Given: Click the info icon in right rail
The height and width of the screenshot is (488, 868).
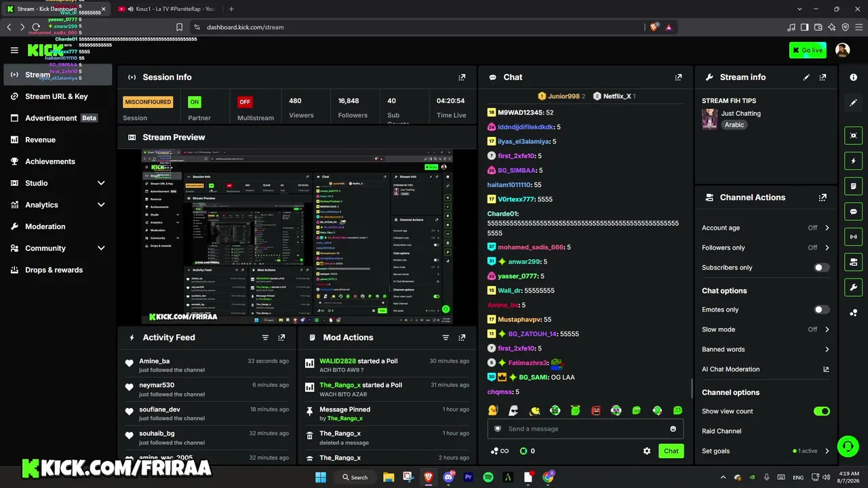Looking at the screenshot, I should click(x=853, y=77).
